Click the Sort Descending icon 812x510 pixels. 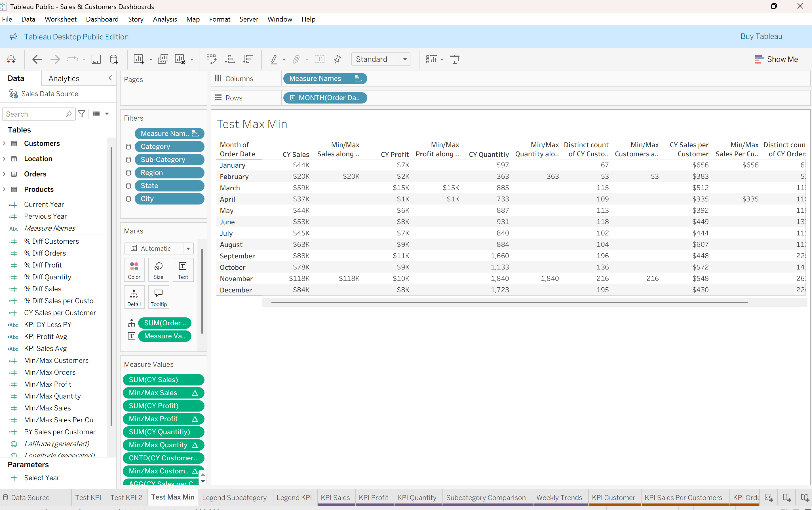click(248, 59)
